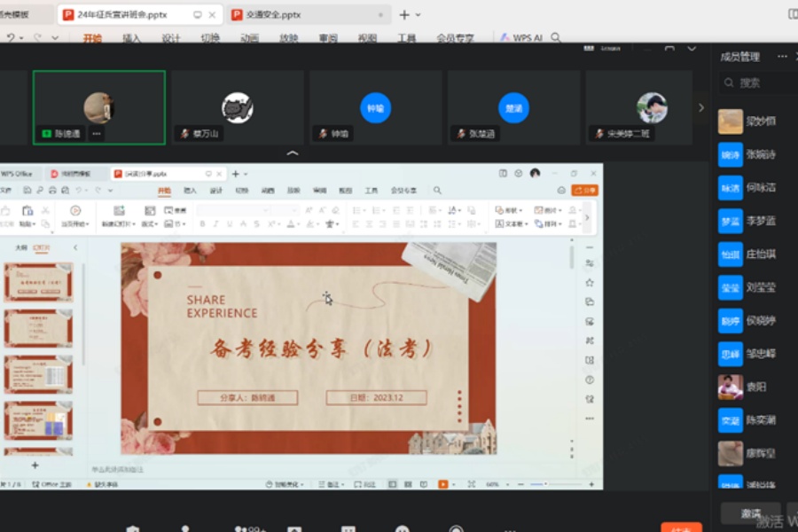This screenshot has width=798, height=532.
Task: Start slideshow from the status bar play icon
Action: click(442, 482)
